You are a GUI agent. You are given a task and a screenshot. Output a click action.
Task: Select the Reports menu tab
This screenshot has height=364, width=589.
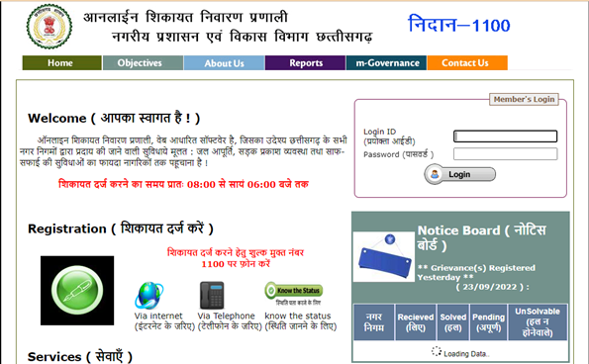click(306, 63)
